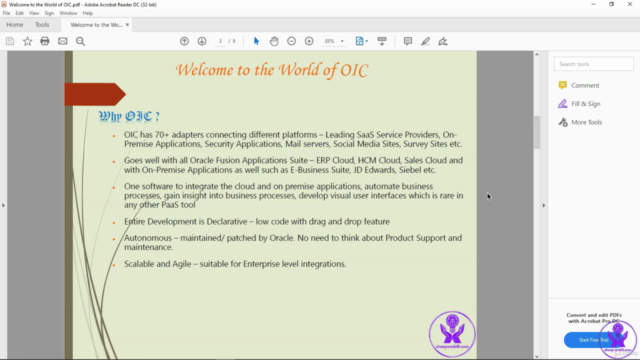This screenshot has height=360, width=640.
Task: Zoom out with the minus icon
Action: (291, 41)
